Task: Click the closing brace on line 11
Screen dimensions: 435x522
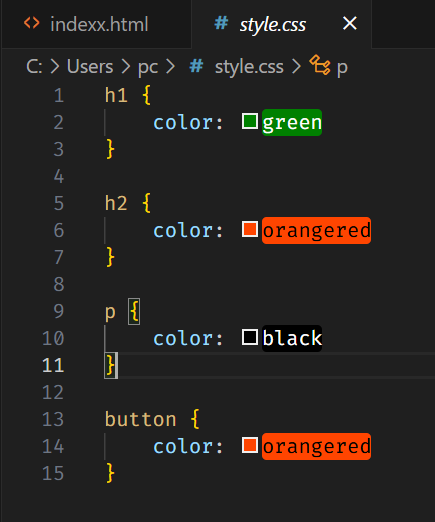Action: 110,365
